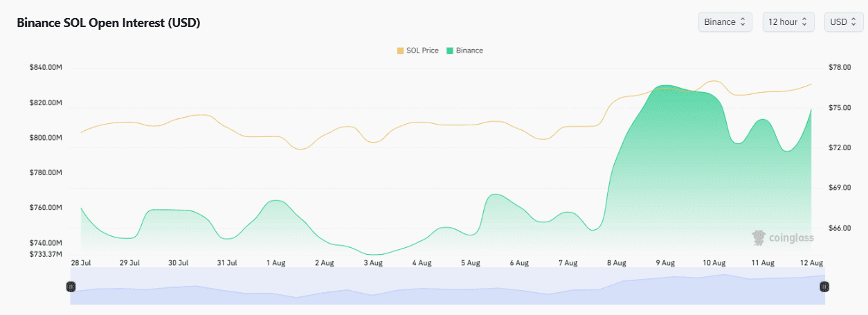The image size is (868, 315).
Task: Toggle the SOL Price legend series
Action: pyautogui.click(x=417, y=51)
